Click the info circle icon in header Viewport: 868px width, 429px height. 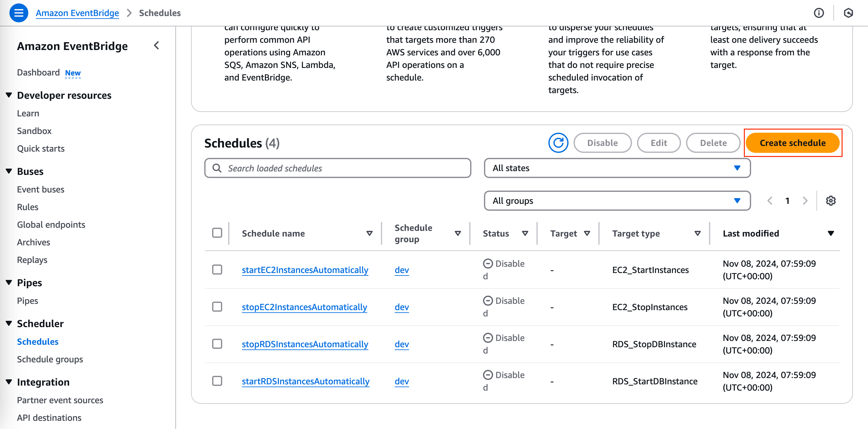pyautogui.click(x=819, y=13)
